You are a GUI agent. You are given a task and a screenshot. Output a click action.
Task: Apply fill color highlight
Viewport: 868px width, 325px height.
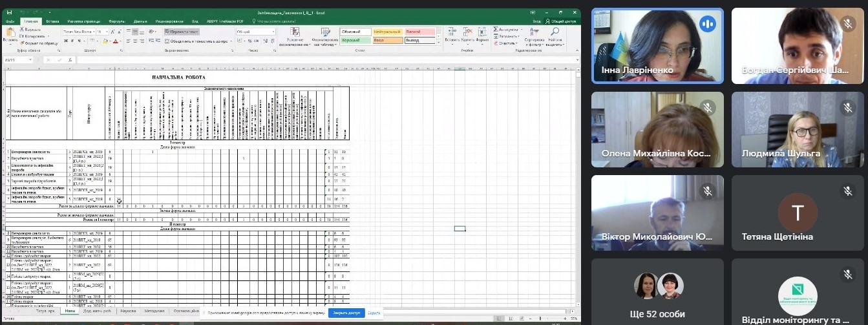105,41
